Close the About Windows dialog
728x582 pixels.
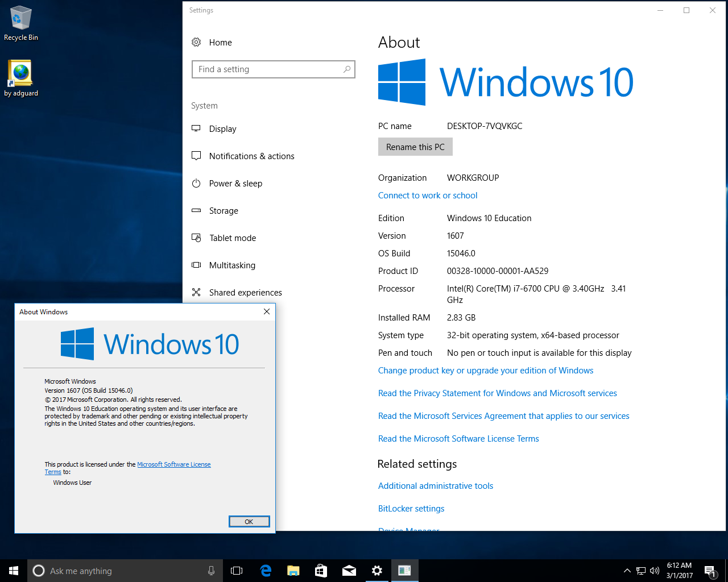[x=267, y=311]
